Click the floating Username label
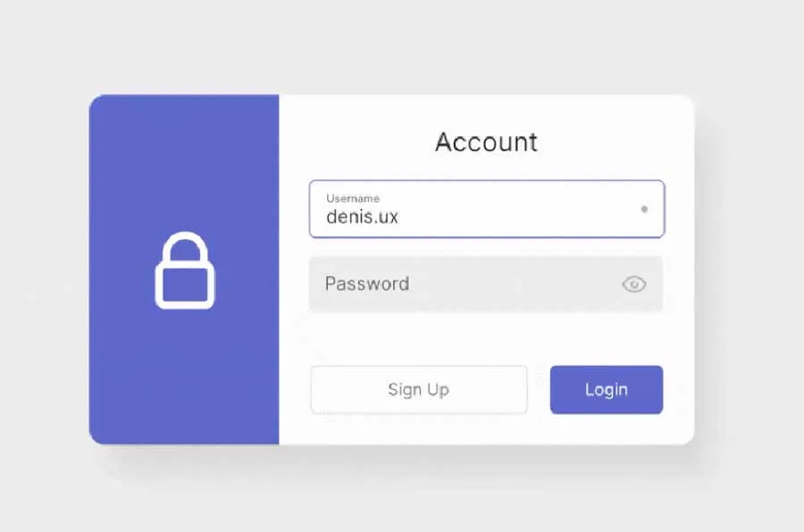Image resolution: width=804 pixels, height=532 pixels. pos(353,198)
